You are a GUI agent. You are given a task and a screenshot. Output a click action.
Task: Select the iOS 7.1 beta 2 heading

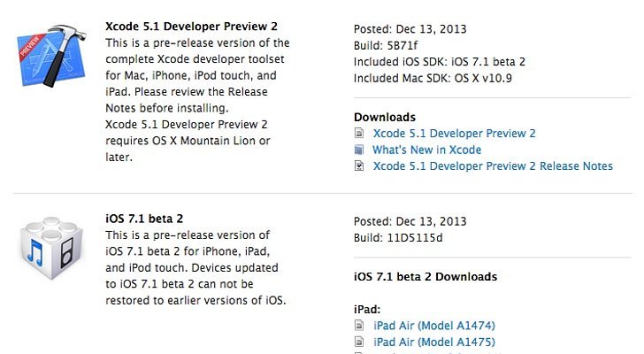[x=144, y=219]
